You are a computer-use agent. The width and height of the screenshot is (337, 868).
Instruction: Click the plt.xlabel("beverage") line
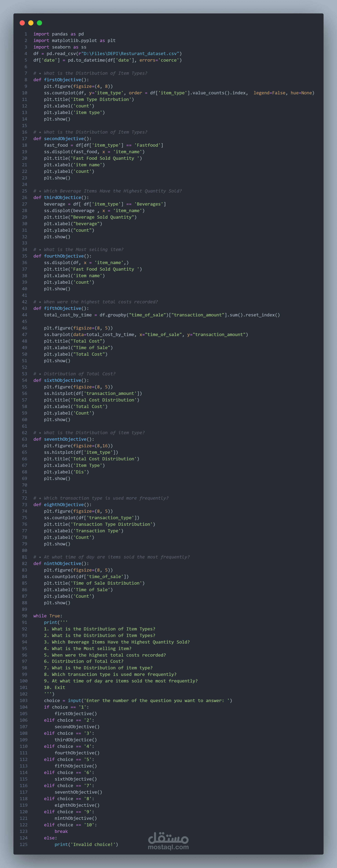(x=73, y=224)
